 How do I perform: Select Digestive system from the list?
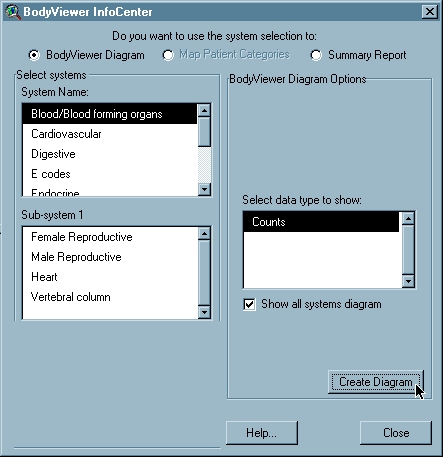[110, 154]
